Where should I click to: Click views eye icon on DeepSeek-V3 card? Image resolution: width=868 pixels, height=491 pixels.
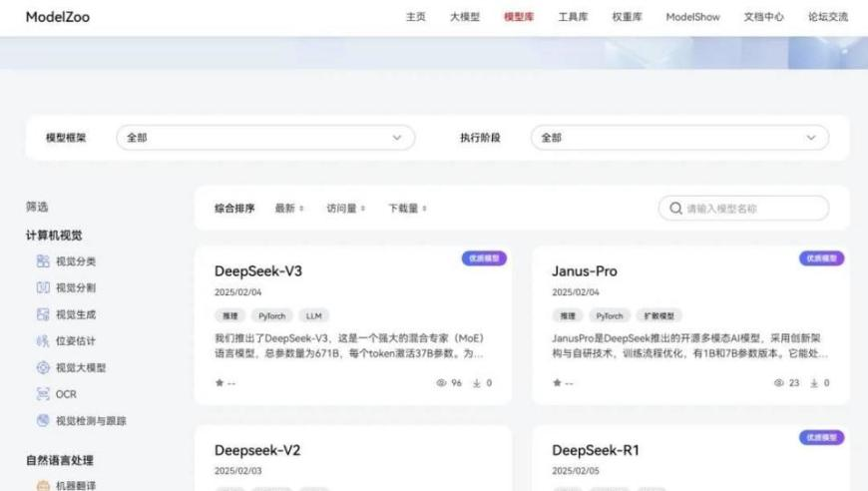(441, 382)
